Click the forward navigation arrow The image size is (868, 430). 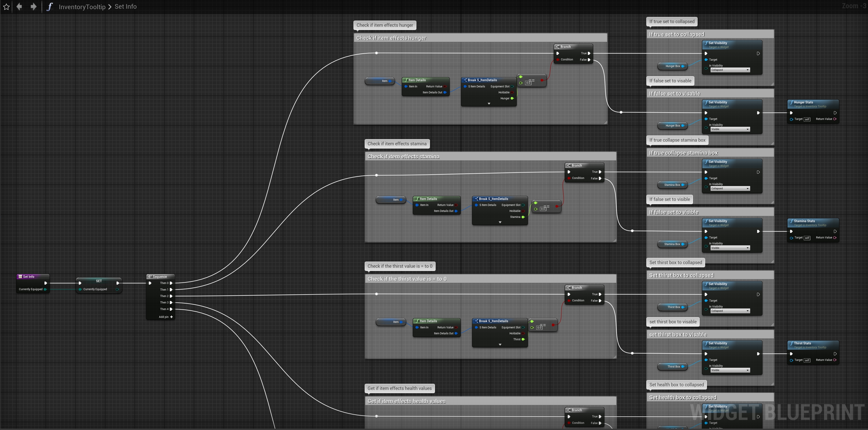click(x=33, y=7)
